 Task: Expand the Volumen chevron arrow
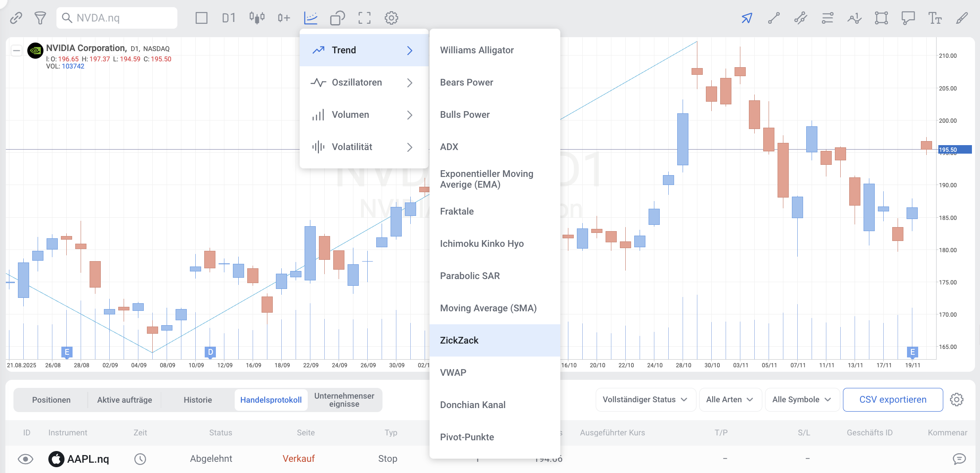click(409, 115)
